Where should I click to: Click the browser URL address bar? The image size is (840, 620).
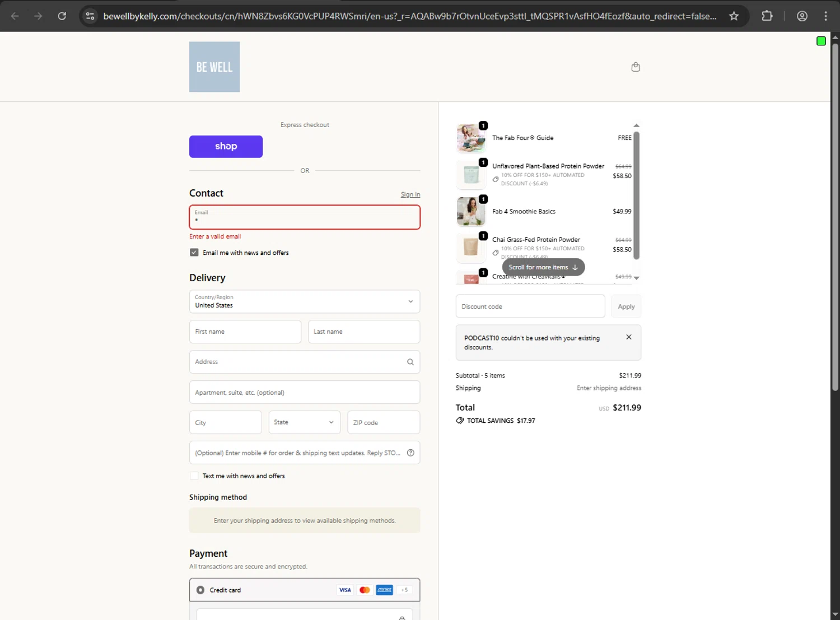(x=410, y=16)
